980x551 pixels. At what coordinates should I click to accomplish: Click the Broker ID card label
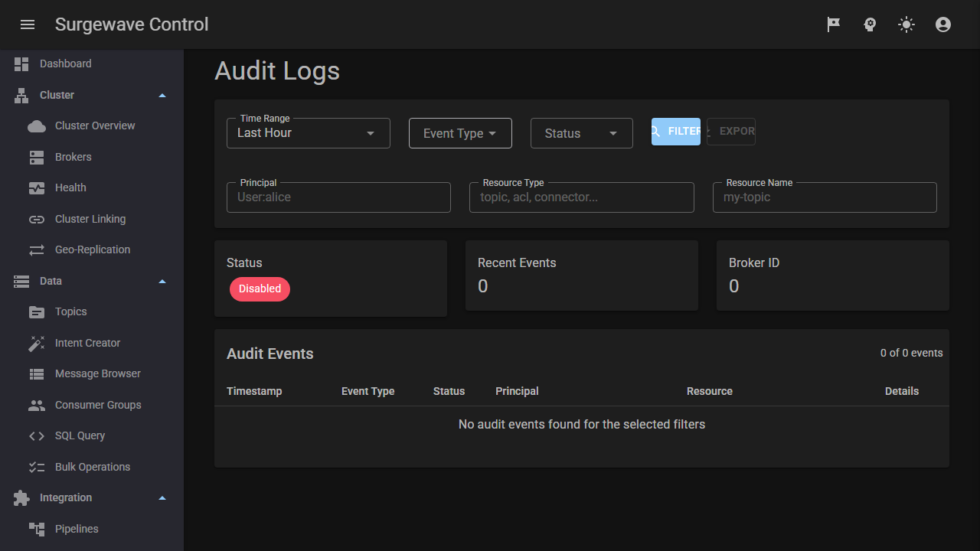pyautogui.click(x=754, y=262)
